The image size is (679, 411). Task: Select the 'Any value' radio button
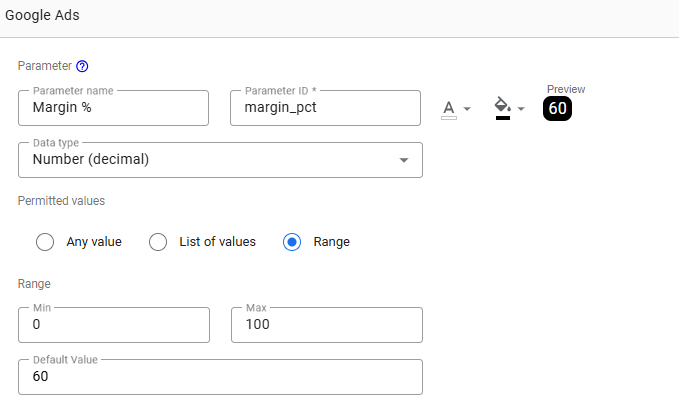click(x=44, y=242)
